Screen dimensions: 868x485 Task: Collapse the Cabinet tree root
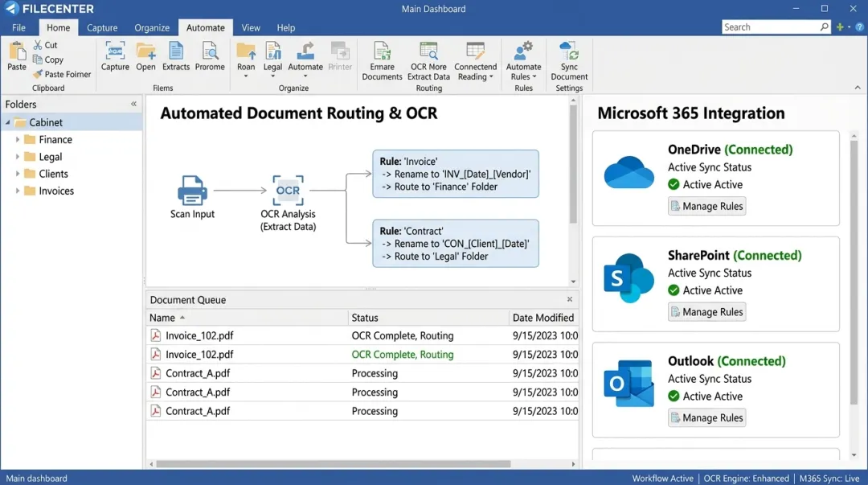coord(8,122)
